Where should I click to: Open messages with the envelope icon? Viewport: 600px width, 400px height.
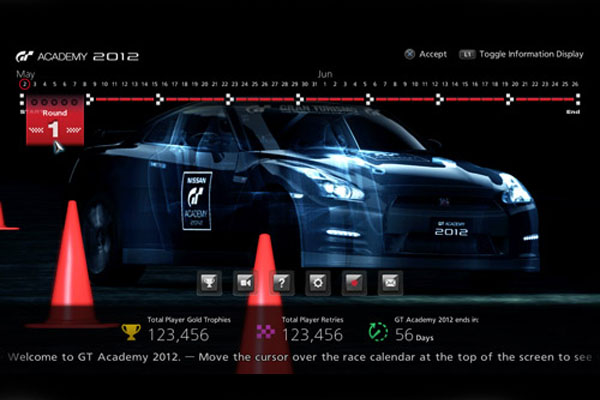[390, 282]
